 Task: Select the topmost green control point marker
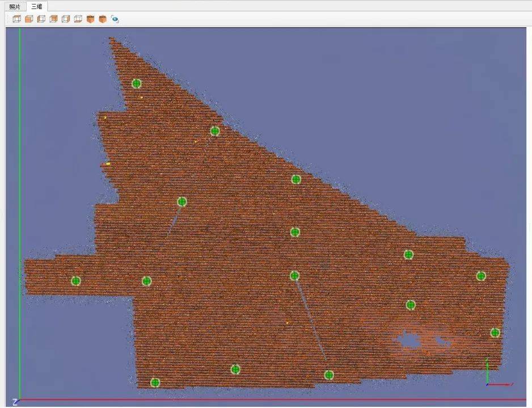tap(136, 83)
